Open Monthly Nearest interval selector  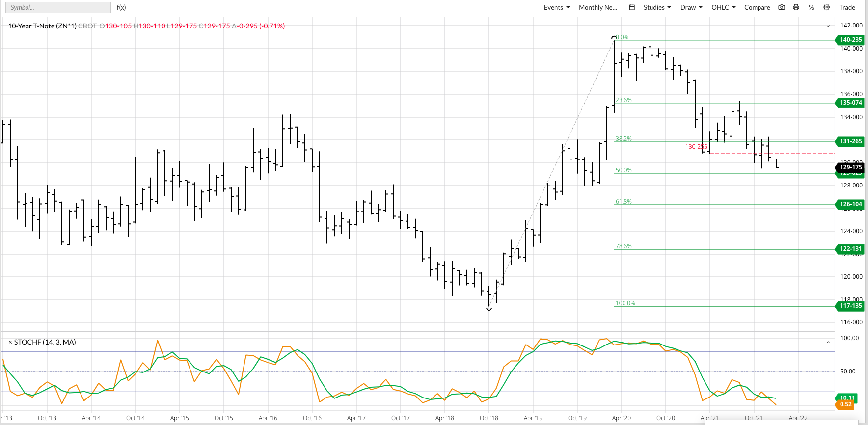pyautogui.click(x=598, y=7)
